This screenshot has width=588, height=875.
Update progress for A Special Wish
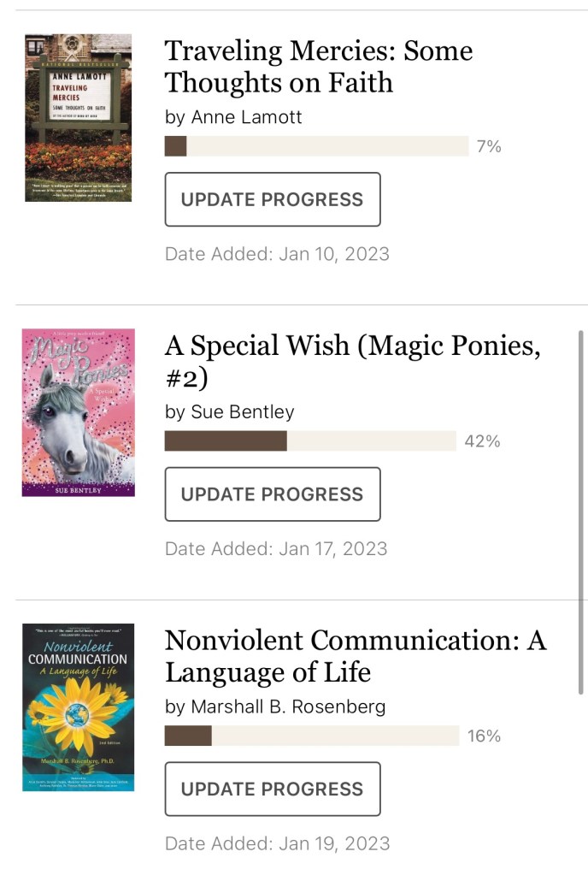pyautogui.click(x=272, y=494)
